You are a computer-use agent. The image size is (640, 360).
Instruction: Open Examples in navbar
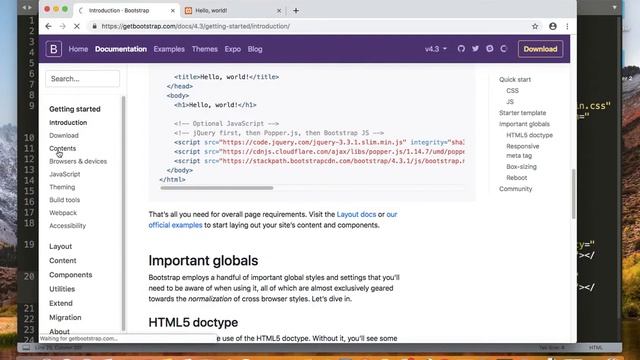coord(169,49)
